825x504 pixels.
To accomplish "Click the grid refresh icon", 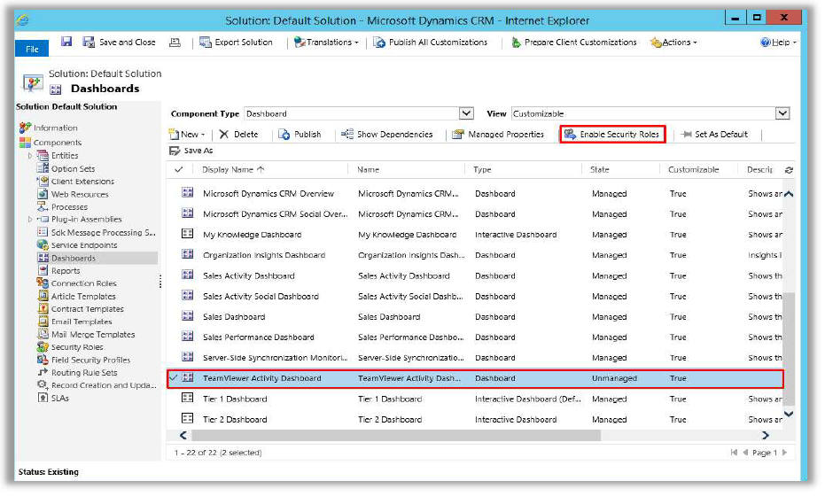I will point(789,170).
